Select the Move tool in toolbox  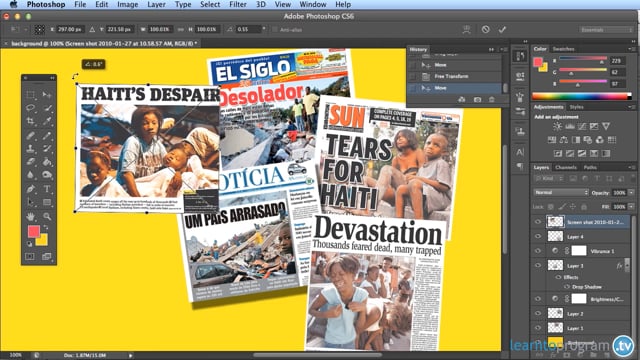click(47, 95)
